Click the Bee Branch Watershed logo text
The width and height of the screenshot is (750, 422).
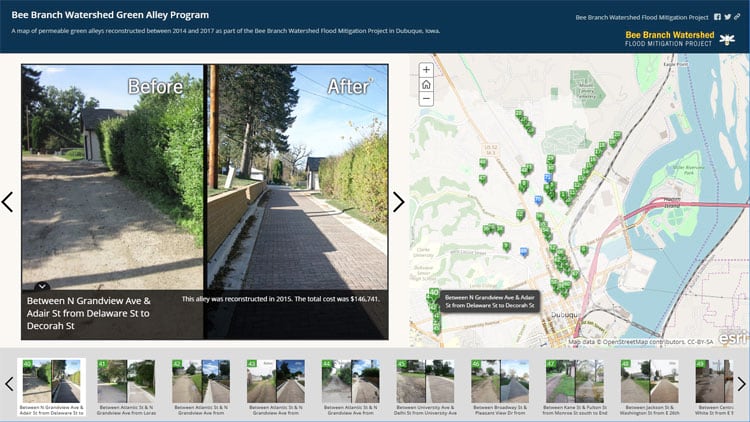pyautogui.click(x=669, y=39)
